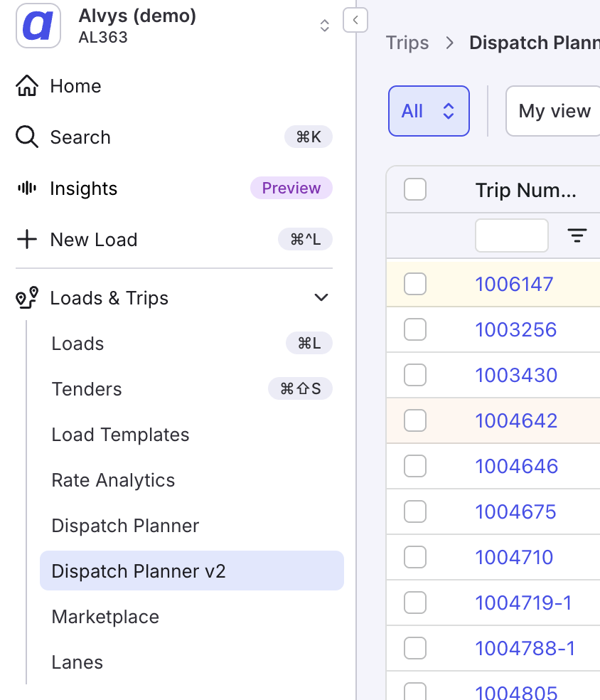Open trip 1004710 link
Viewport: 600px width, 700px height.
coord(515,557)
